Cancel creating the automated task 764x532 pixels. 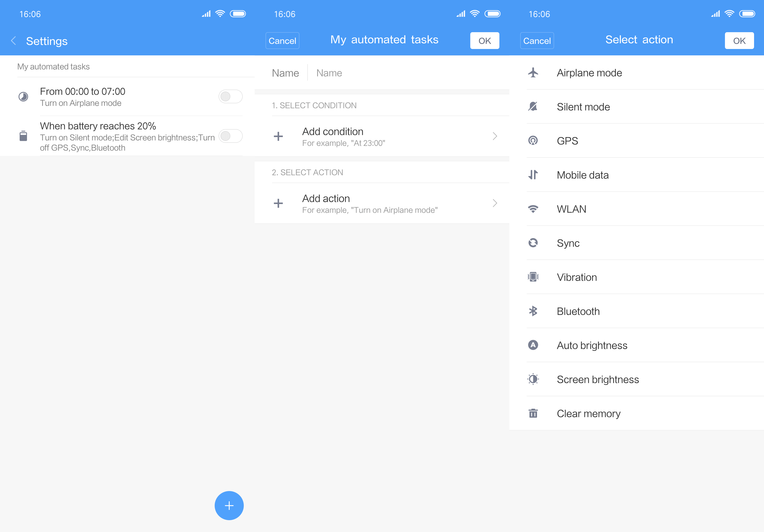[282, 40]
